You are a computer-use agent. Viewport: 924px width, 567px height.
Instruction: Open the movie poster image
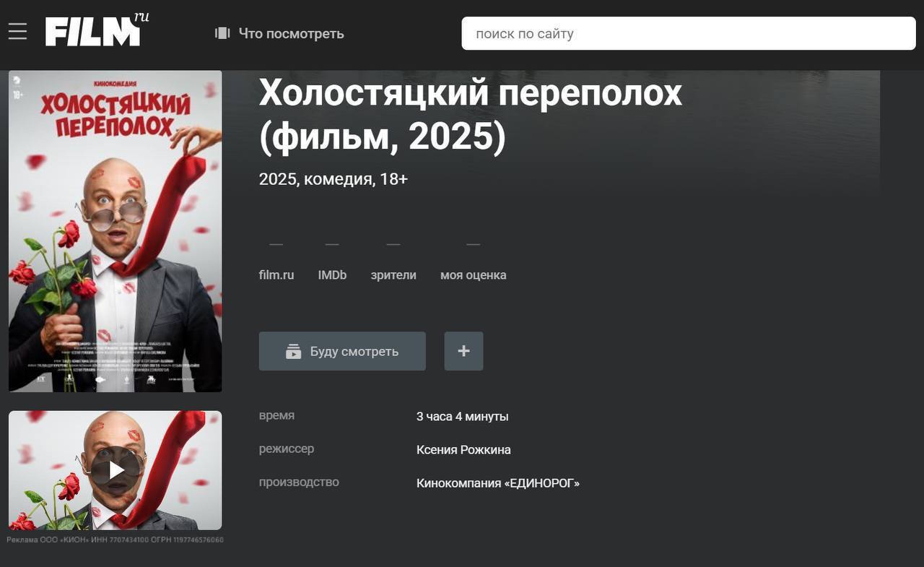pyautogui.click(x=115, y=231)
